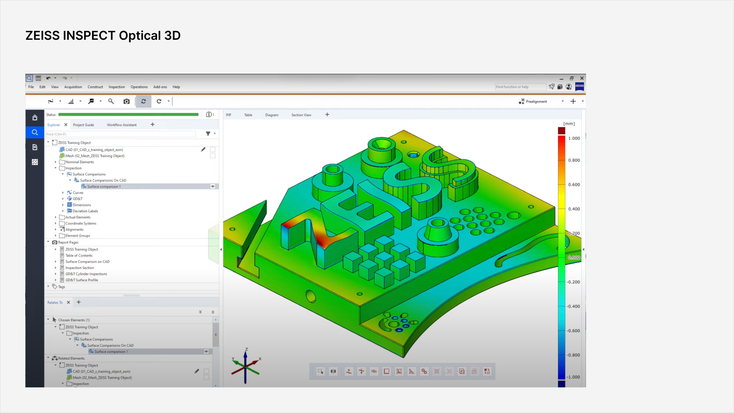Click the pencil edit icon beside CAD item

click(203, 149)
